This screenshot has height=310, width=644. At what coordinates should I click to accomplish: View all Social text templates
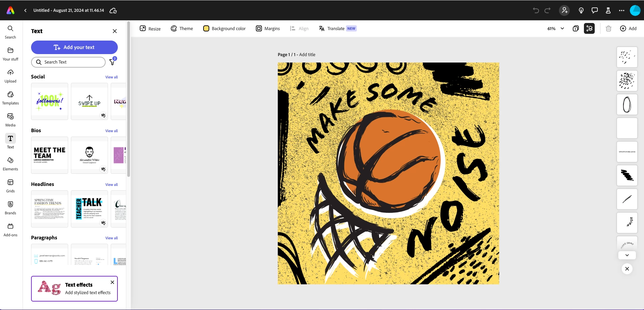(111, 77)
